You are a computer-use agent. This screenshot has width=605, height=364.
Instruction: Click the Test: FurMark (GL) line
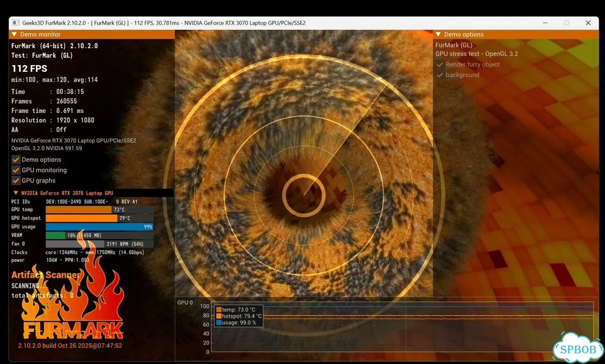pyautogui.click(x=42, y=55)
